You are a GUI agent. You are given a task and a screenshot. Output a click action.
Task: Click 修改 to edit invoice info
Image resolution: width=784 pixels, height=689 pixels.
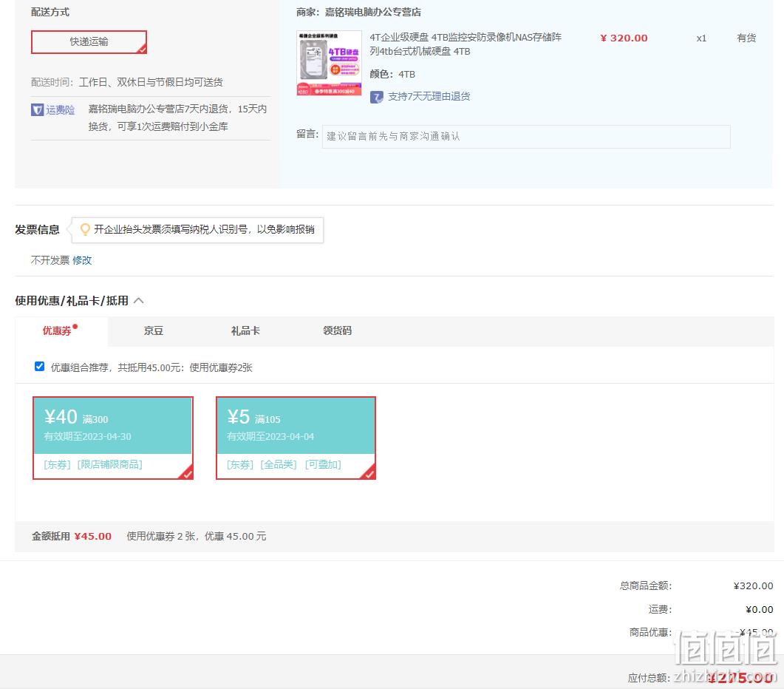82,260
